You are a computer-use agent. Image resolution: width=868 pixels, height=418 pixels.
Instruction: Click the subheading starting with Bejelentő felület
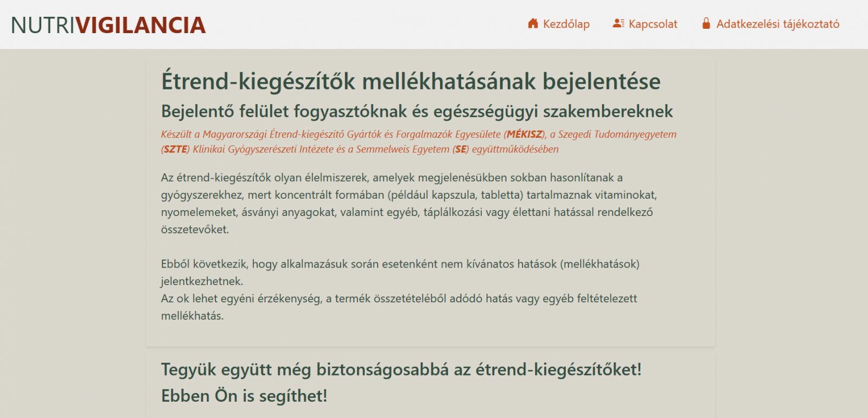coord(417,111)
